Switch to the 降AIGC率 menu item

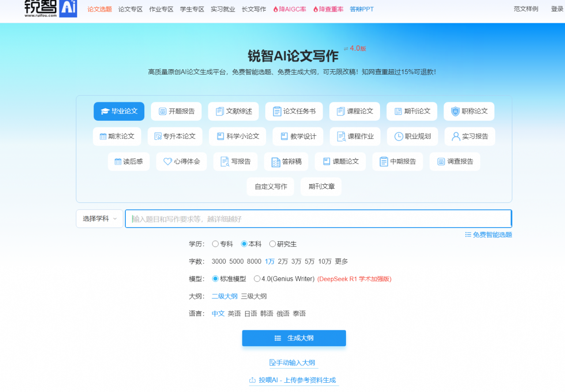tap(289, 8)
